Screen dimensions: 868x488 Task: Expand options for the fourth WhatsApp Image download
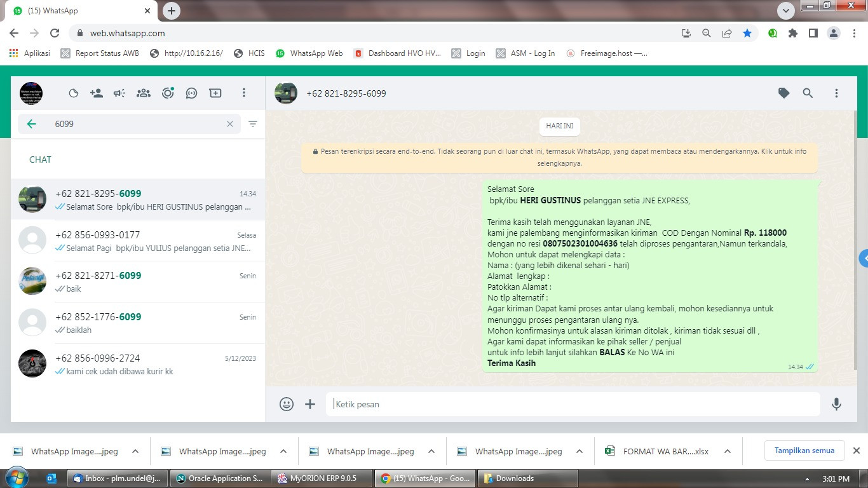[x=580, y=451]
